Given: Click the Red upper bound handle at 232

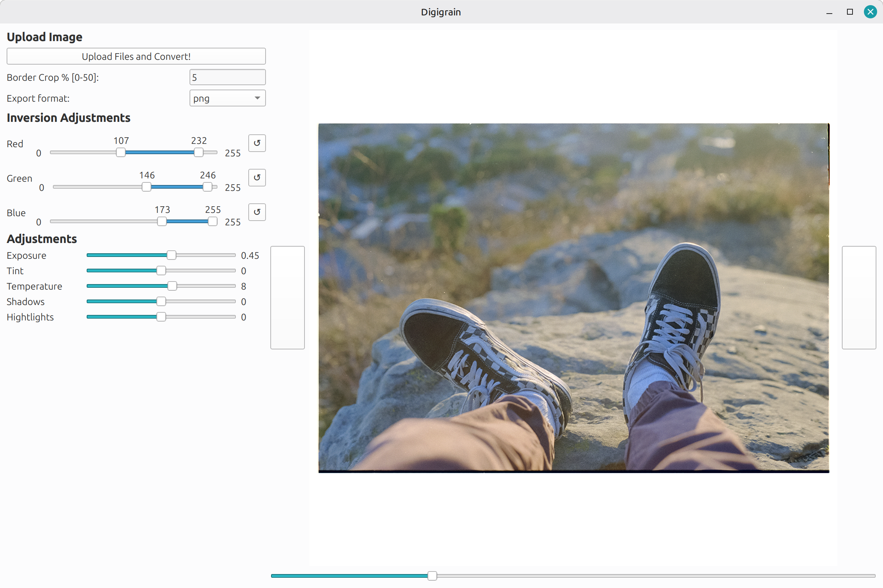Looking at the screenshot, I should [198, 152].
